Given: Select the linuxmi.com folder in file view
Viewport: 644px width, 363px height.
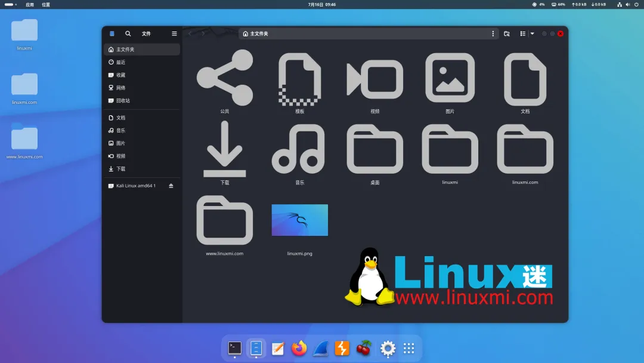Looking at the screenshot, I should pyautogui.click(x=525, y=149).
